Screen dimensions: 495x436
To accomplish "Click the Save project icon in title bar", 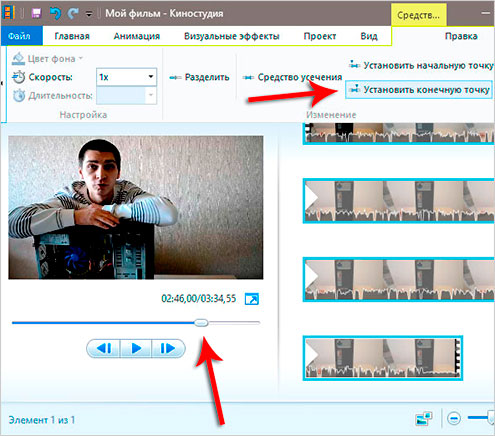I will pos(36,13).
